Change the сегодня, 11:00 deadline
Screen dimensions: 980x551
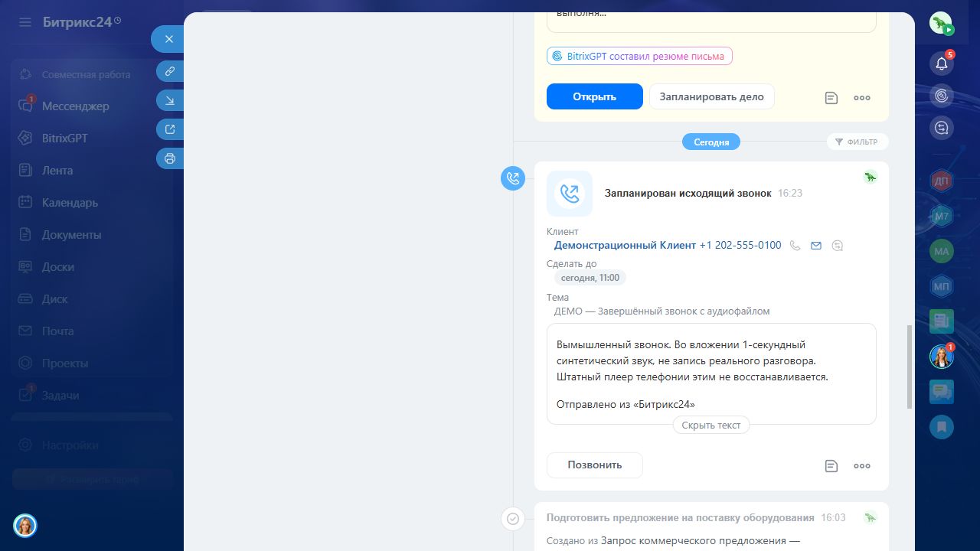[x=590, y=278]
